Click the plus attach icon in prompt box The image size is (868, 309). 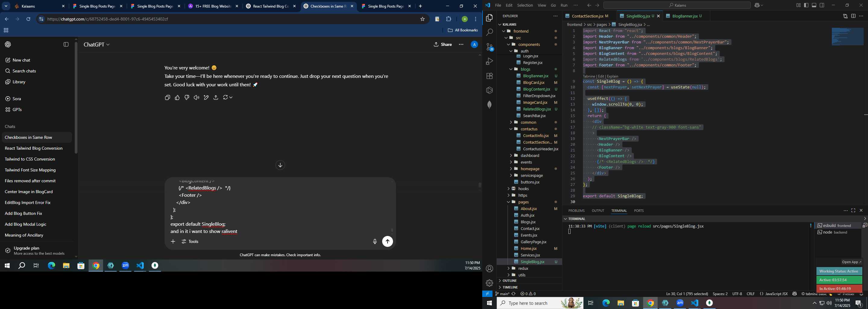[x=173, y=241]
